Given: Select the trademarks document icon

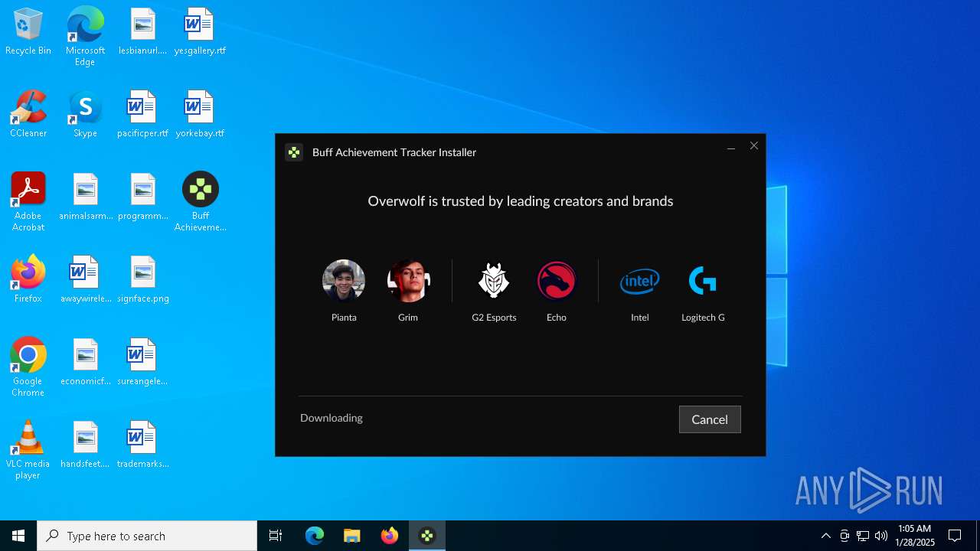Looking at the screenshot, I should pyautogui.click(x=142, y=445).
